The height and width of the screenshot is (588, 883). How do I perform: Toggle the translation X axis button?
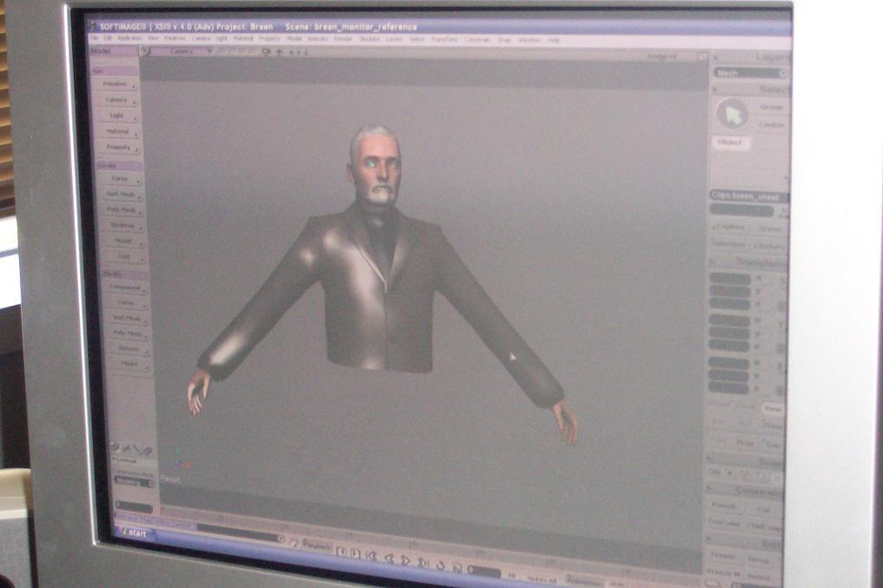click(758, 363)
